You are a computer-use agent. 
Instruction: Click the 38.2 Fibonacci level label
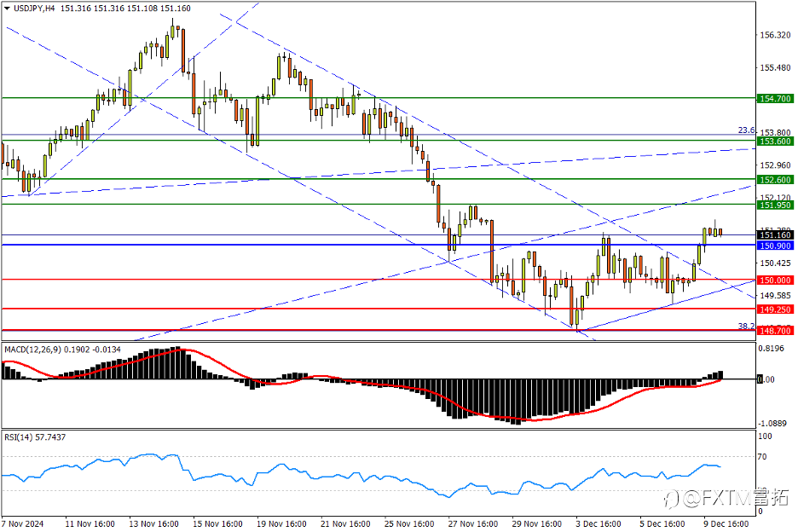click(746, 326)
